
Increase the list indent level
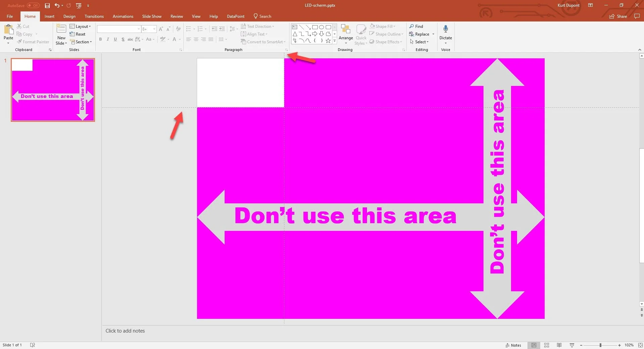pos(222,29)
